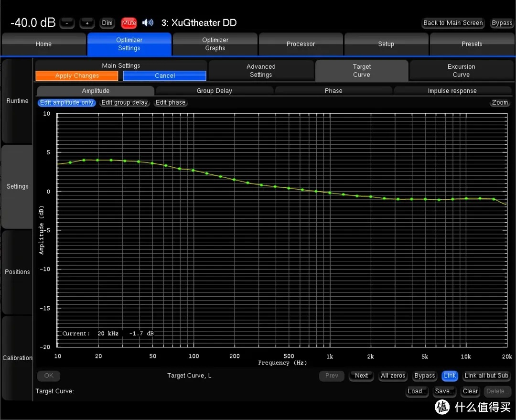Image resolution: width=516 pixels, height=420 pixels.
Task: Click the target curve point at 20 Hz
Action: [97, 160]
